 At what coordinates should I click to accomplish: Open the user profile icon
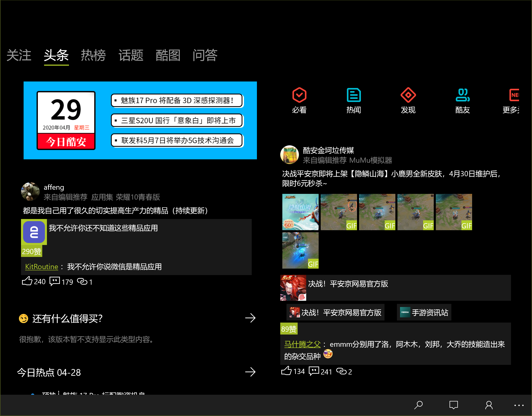click(x=489, y=405)
